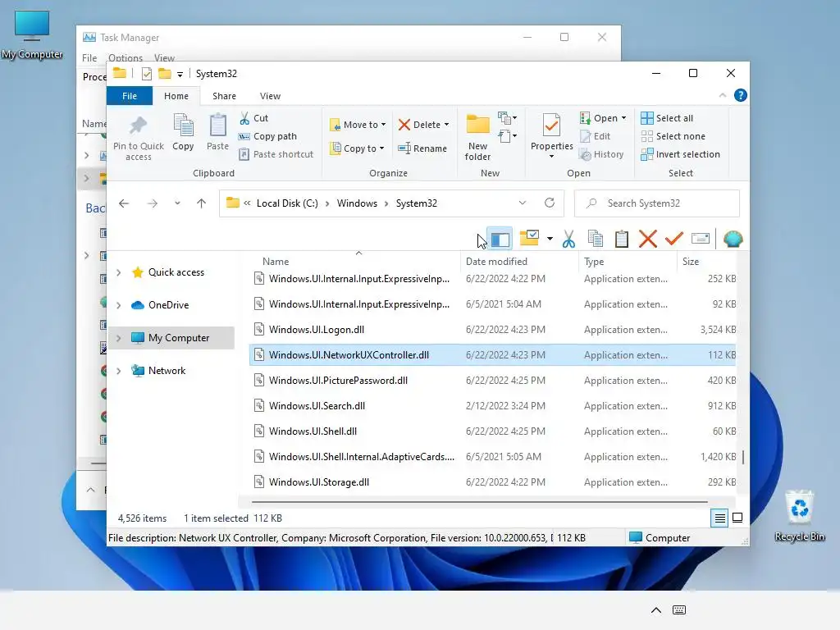Expand the address bar history chevron

(x=523, y=203)
